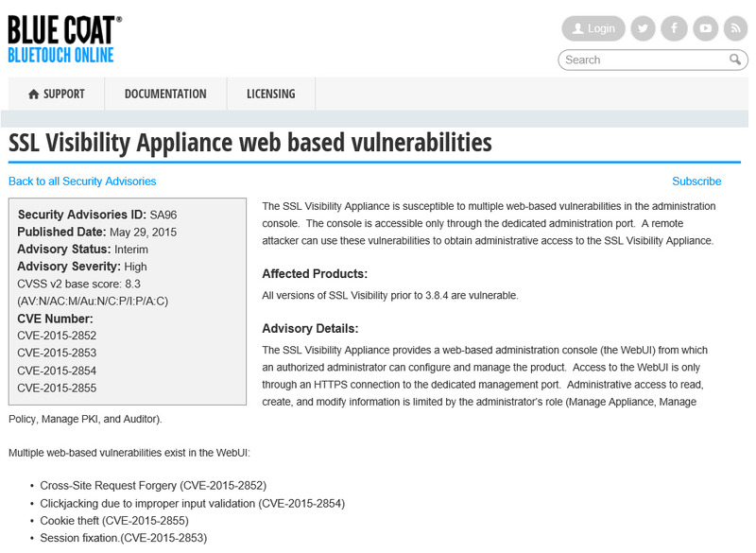The width and height of the screenshot is (756, 553).
Task: Open the YouTube icon link
Action: (x=705, y=28)
